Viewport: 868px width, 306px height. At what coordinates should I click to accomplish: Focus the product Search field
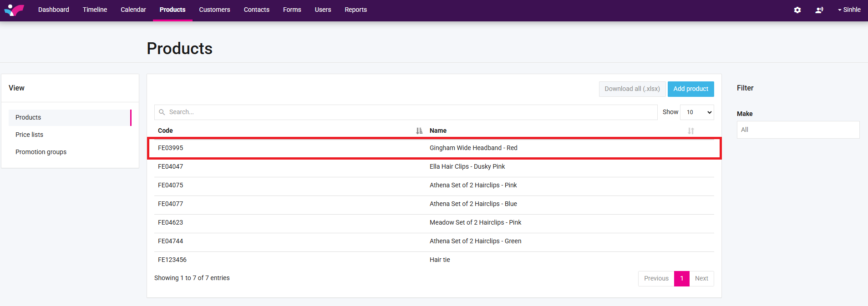410,112
